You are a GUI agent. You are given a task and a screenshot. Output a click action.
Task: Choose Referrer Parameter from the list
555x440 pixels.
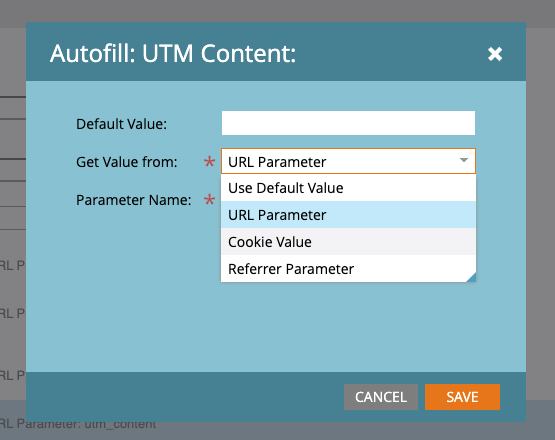pyautogui.click(x=348, y=269)
